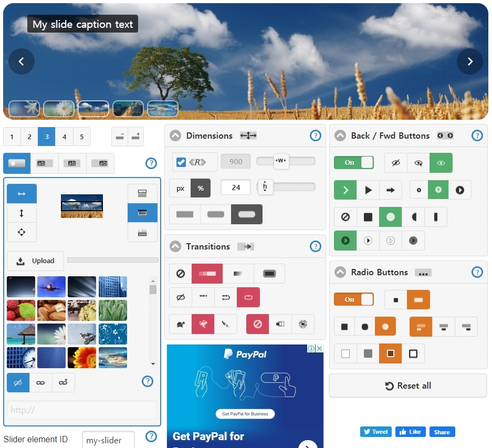Turn off the Radio Buttons switch

pyautogui.click(x=353, y=299)
